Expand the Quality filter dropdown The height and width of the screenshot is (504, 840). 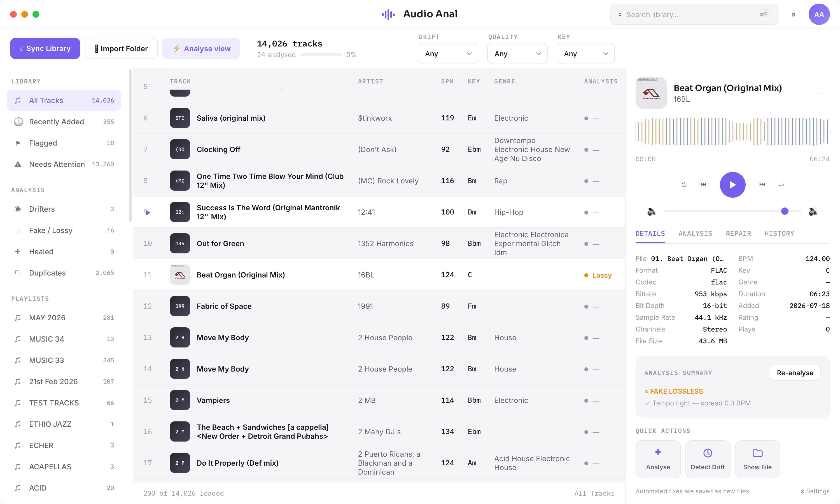click(517, 54)
